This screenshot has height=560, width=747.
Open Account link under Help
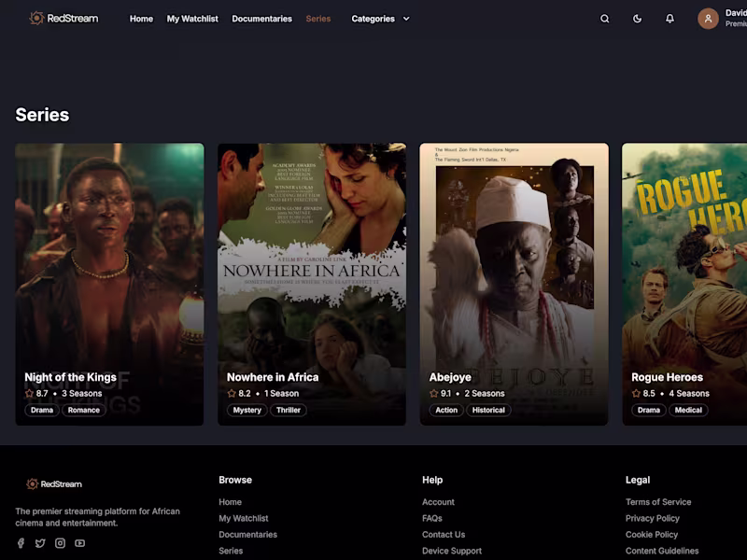point(438,502)
